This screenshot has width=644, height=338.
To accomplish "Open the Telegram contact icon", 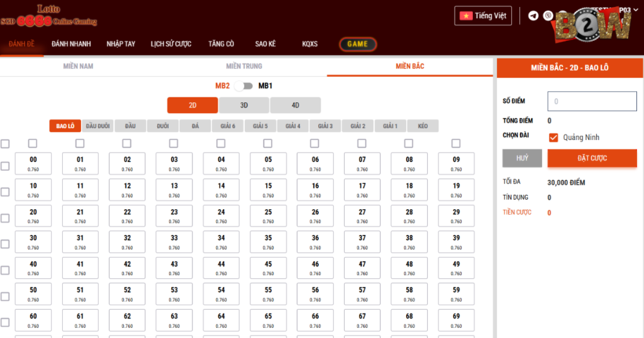I will (533, 16).
